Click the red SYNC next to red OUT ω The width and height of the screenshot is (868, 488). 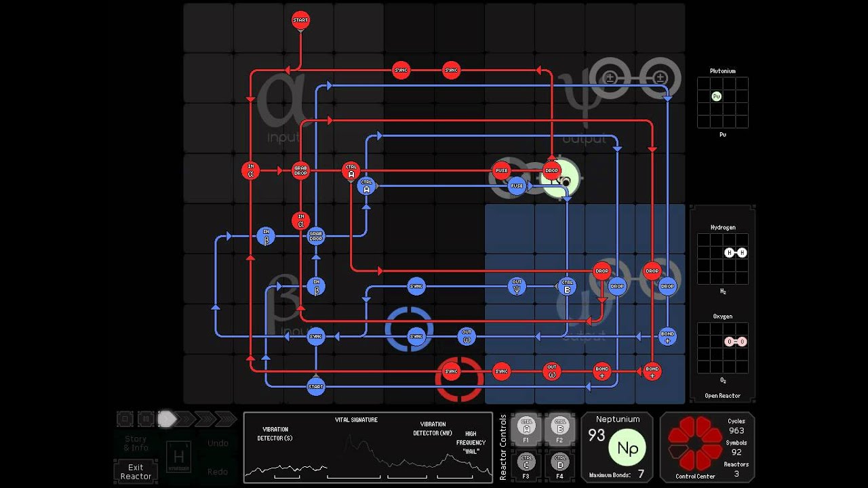pos(502,371)
